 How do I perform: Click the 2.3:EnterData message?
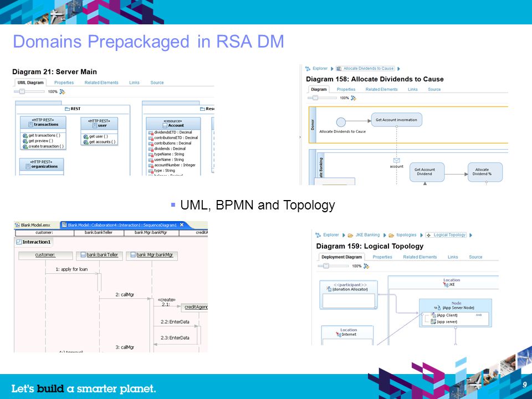coord(175,337)
